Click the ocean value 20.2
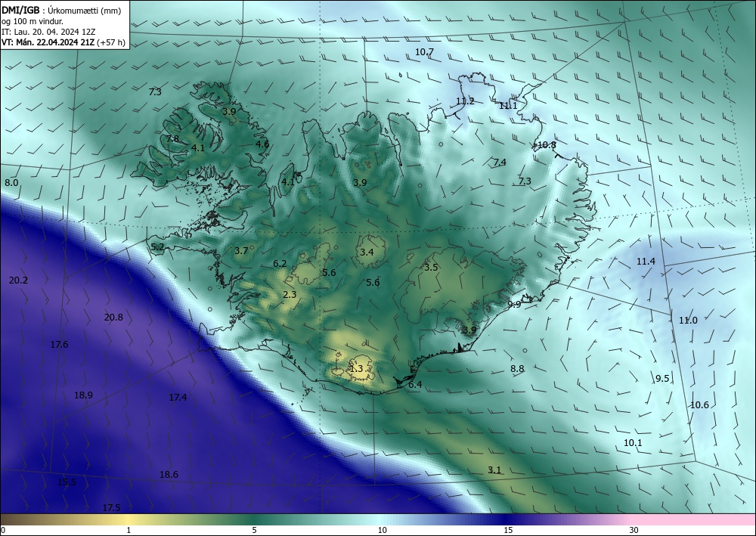 [x=18, y=280]
